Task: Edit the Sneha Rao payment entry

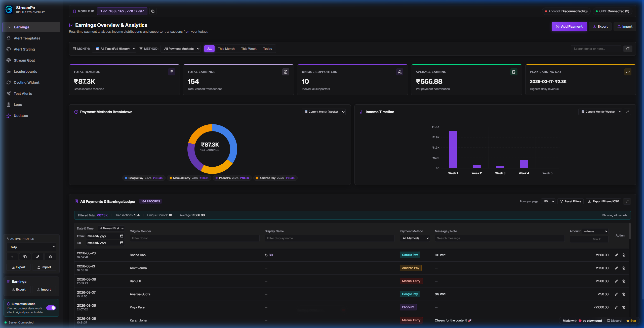Action: coord(616,255)
